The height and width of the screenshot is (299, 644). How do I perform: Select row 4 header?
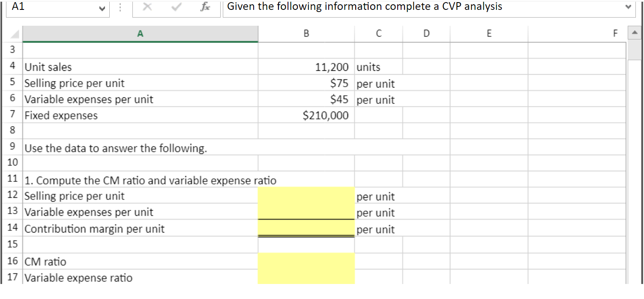point(12,67)
